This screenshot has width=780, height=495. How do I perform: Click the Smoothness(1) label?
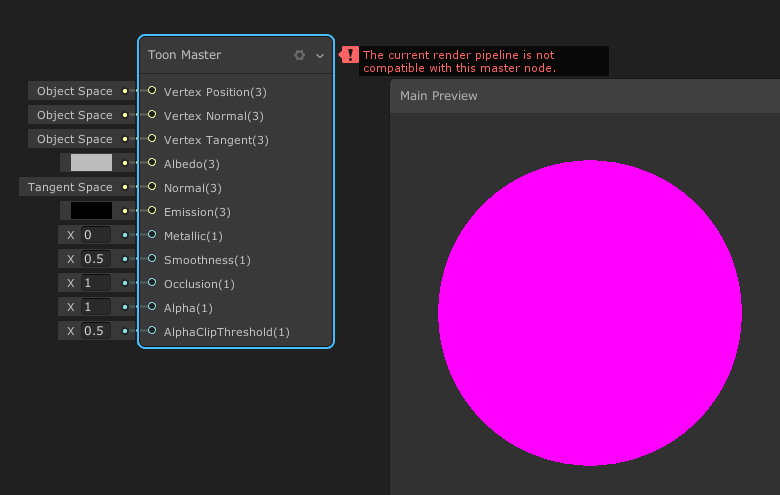(x=207, y=260)
